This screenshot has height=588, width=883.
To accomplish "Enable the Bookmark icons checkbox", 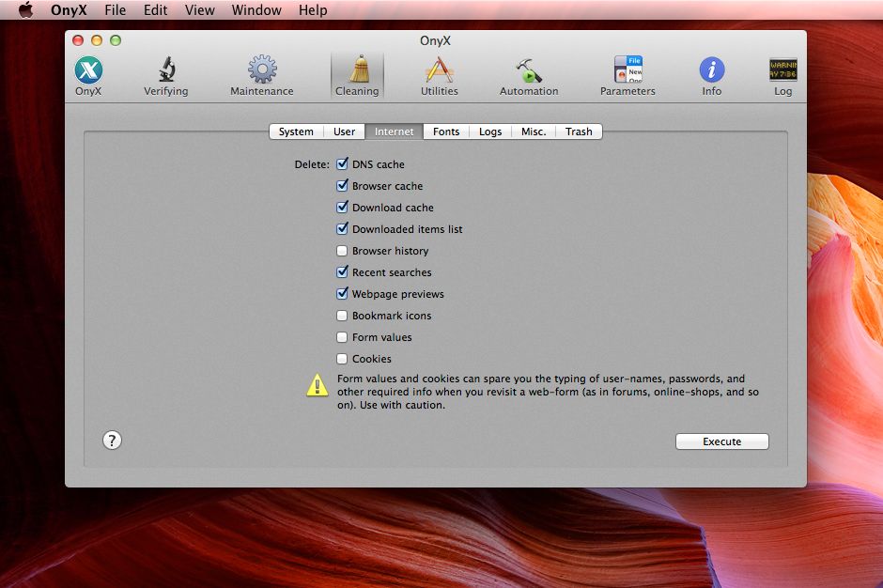I will click(342, 316).
